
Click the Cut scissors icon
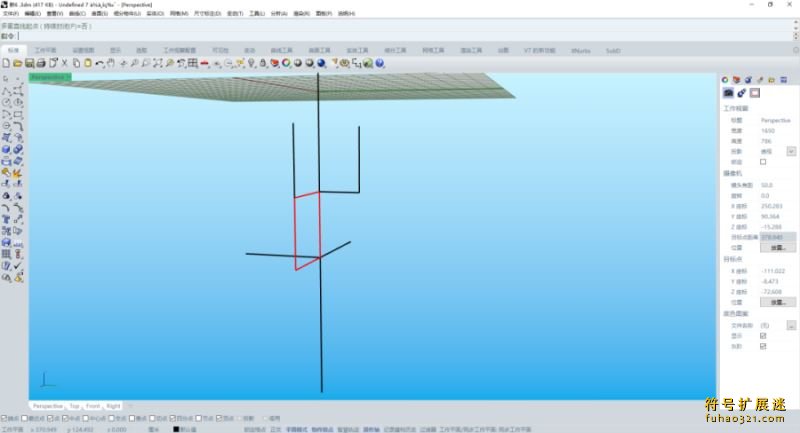[x=64, y=63]
